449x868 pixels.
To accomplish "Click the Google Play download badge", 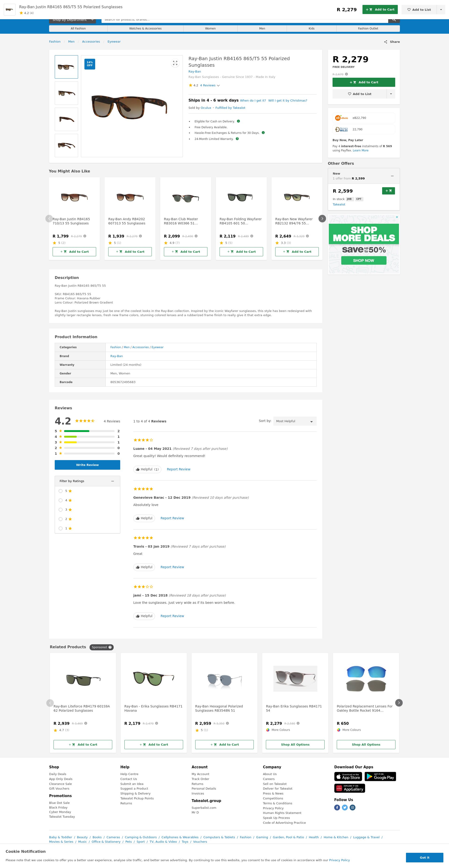I will click(380, 776).
